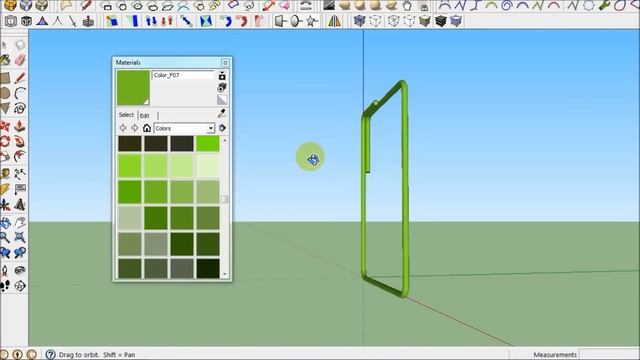Pick the palest green swatch
This screenshot has width=640, height=360.
click(208, 166)
